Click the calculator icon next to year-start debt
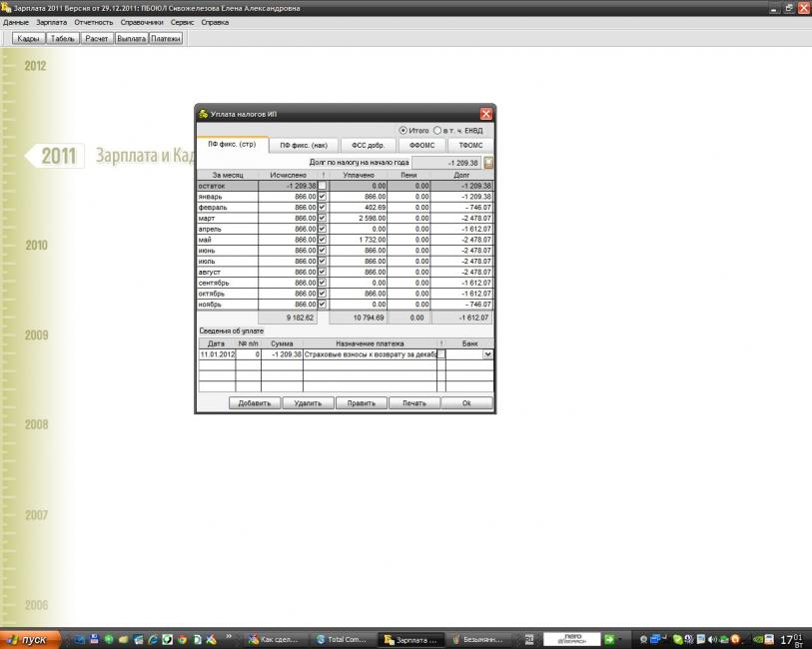Screen dimensions: 812x649 point(488,162)
